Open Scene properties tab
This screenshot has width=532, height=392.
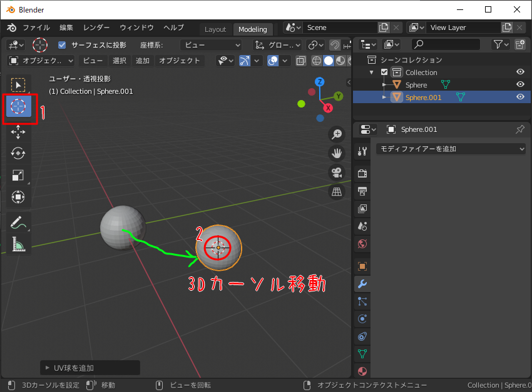coord(362,226)
